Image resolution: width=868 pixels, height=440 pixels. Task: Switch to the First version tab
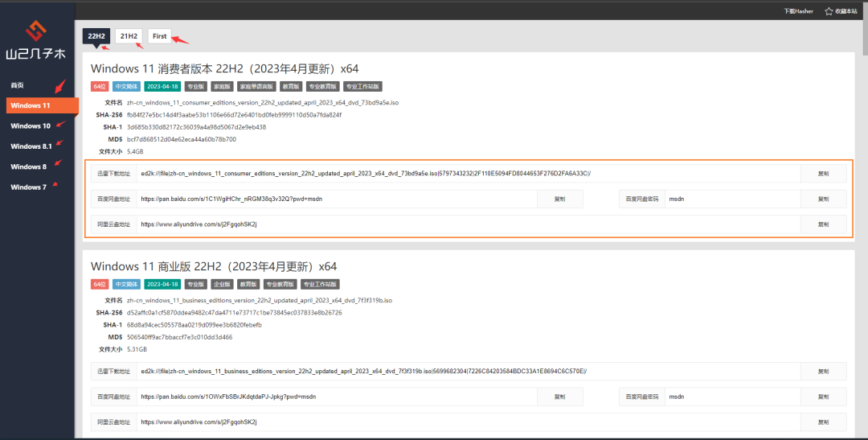(159, 36)
